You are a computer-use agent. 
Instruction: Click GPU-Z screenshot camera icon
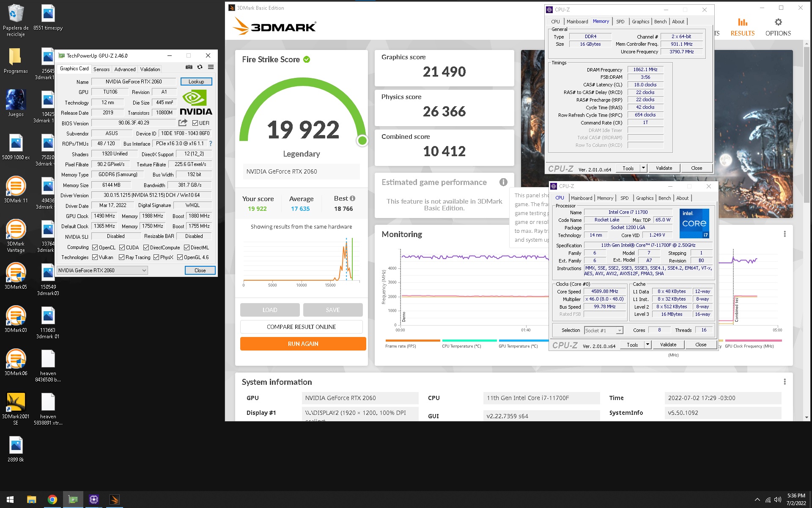189,67
